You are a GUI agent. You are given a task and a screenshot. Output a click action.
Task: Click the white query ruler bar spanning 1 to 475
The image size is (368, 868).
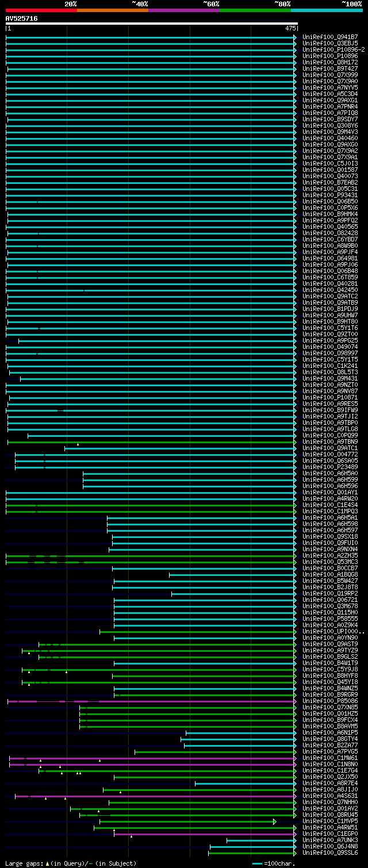click(x=151, y=24)
